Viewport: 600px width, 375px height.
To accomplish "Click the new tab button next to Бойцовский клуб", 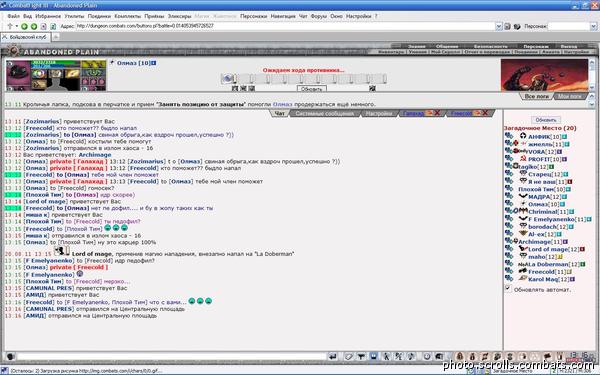I will 56,37.
